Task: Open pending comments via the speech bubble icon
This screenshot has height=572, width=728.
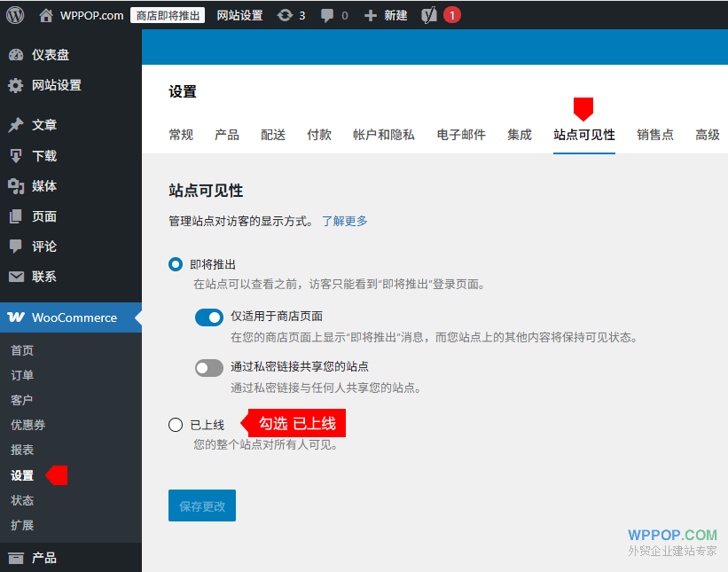Action: (328, 14)
